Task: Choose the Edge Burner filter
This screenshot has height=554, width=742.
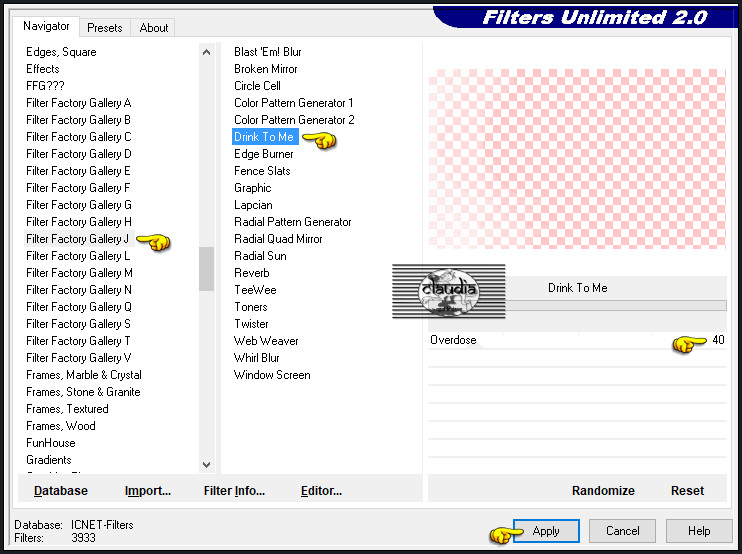Action: coord(264,154)
